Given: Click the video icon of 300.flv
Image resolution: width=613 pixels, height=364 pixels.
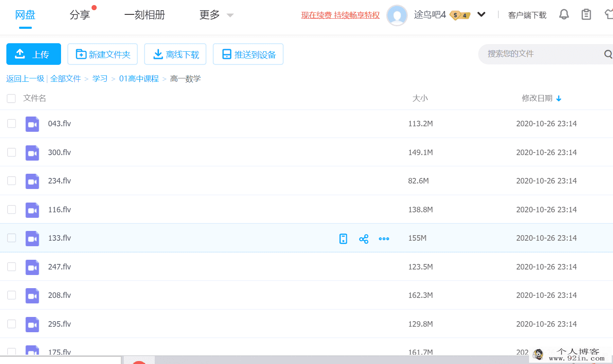Looking at the screenshot, I should coord(32,153).
